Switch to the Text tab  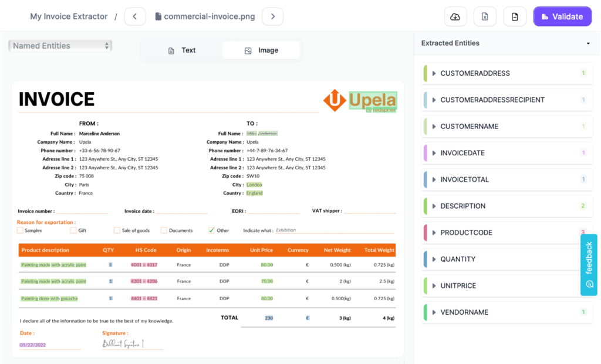(x=181, y=50)
